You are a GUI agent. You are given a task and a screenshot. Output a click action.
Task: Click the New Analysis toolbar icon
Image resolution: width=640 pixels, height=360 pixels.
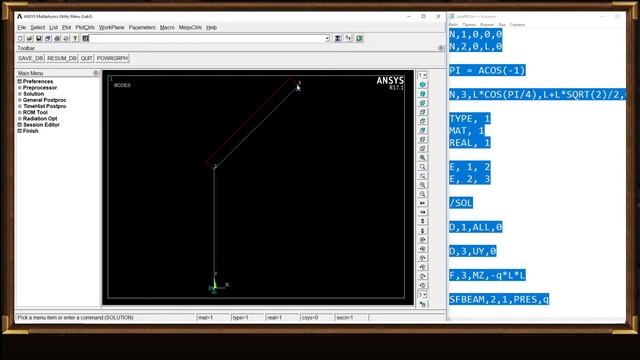pos(20,38)
